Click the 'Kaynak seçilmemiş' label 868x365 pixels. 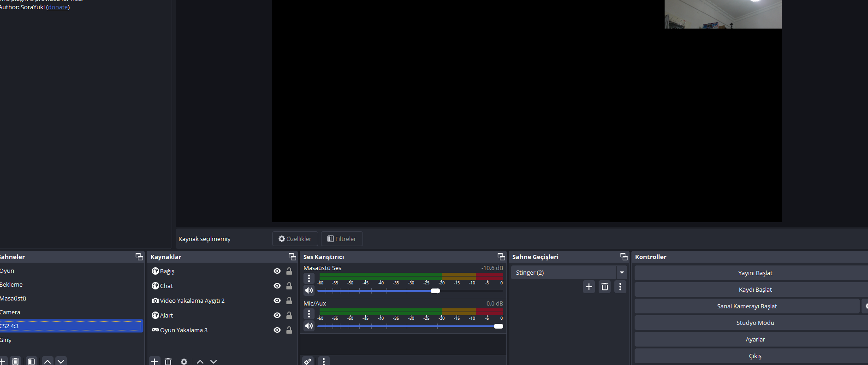[x=204, y=239]
